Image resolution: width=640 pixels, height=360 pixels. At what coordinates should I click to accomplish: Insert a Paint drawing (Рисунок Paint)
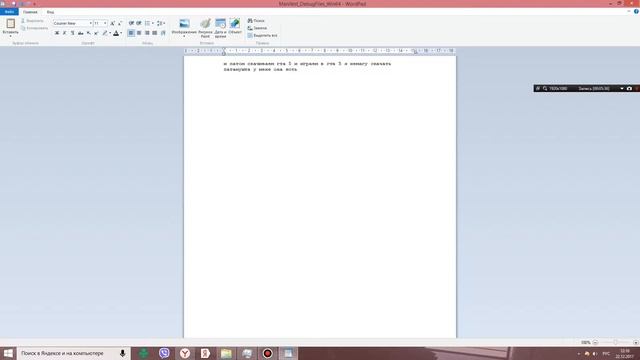pyautogui.click(x=205, y=28)
